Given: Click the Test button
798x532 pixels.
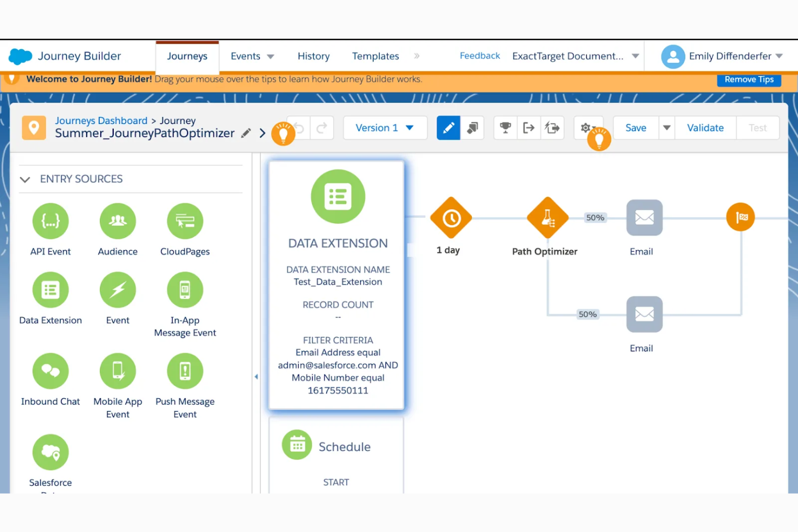Looking at the screenshot, I should [758, 128].
